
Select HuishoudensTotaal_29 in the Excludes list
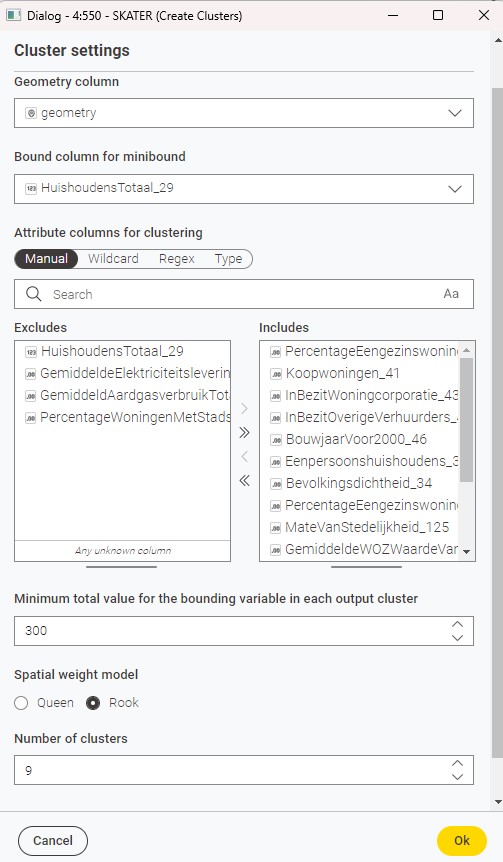click(x=122, y=351)
